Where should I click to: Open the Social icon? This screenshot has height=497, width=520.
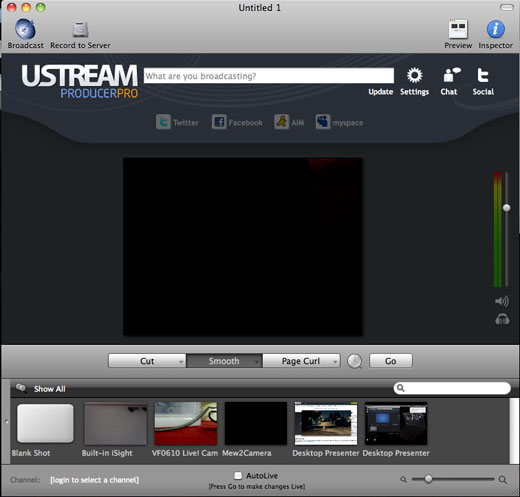tap(483, 75)
